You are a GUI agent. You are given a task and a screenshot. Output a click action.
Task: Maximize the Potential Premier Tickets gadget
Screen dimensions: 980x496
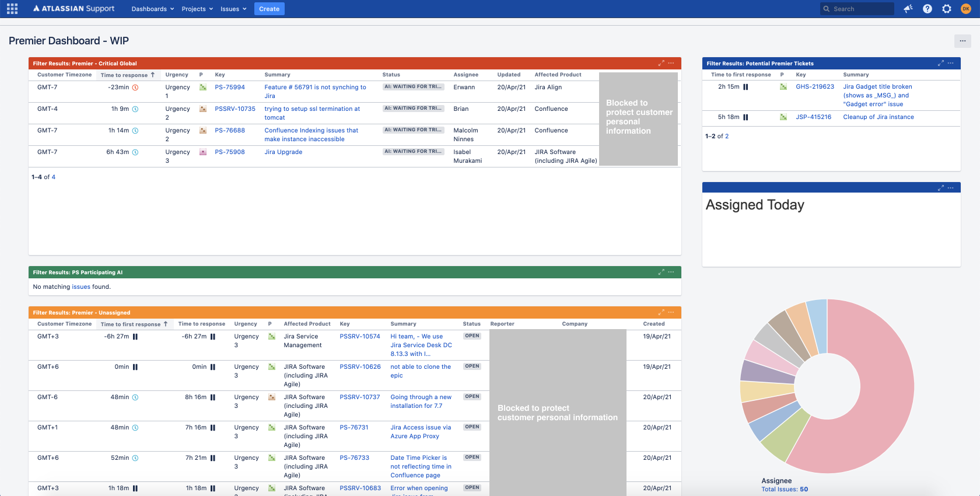pyautogui.click(x=940, y=63)
